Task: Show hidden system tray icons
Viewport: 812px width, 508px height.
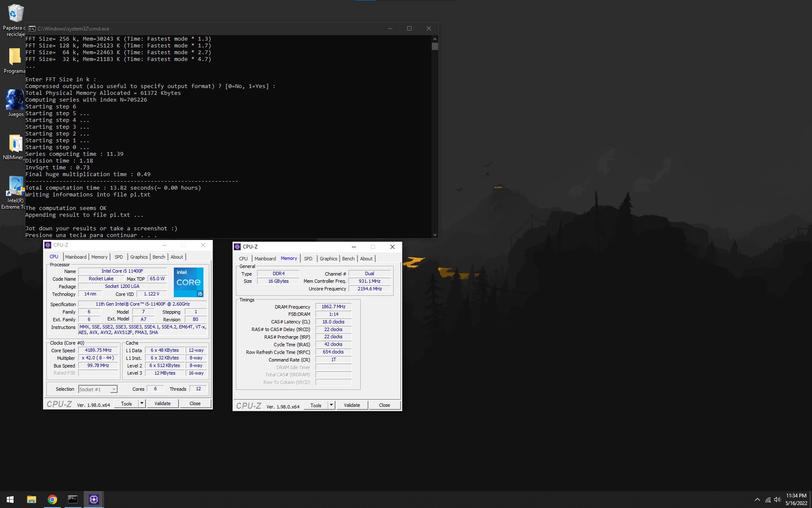Action: click(757, 500)
